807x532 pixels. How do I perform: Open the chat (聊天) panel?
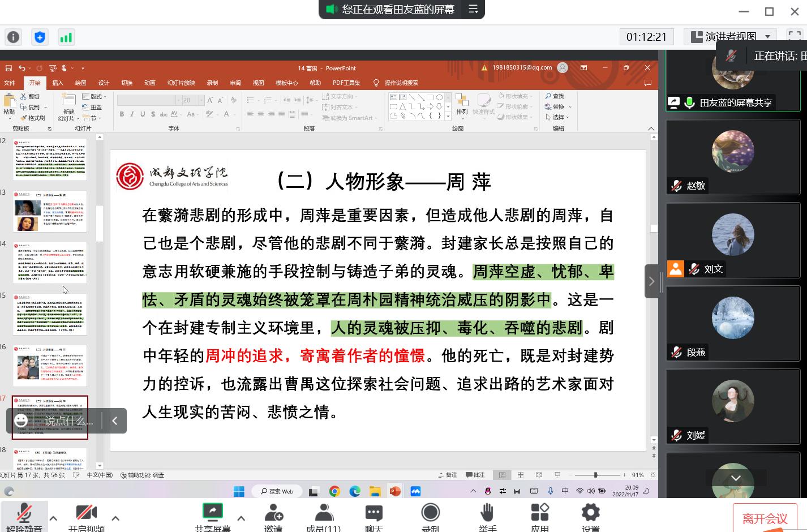click(x=374, y=516)
